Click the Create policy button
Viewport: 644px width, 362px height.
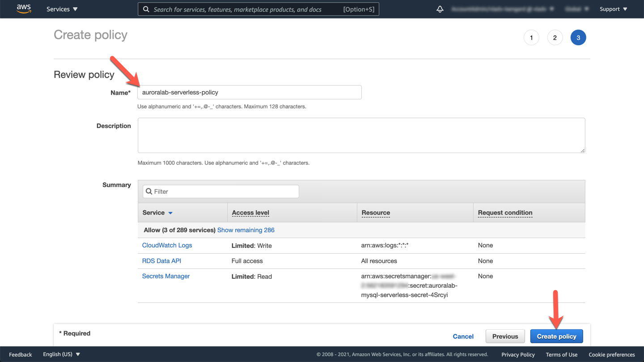[x=556, y=336]
